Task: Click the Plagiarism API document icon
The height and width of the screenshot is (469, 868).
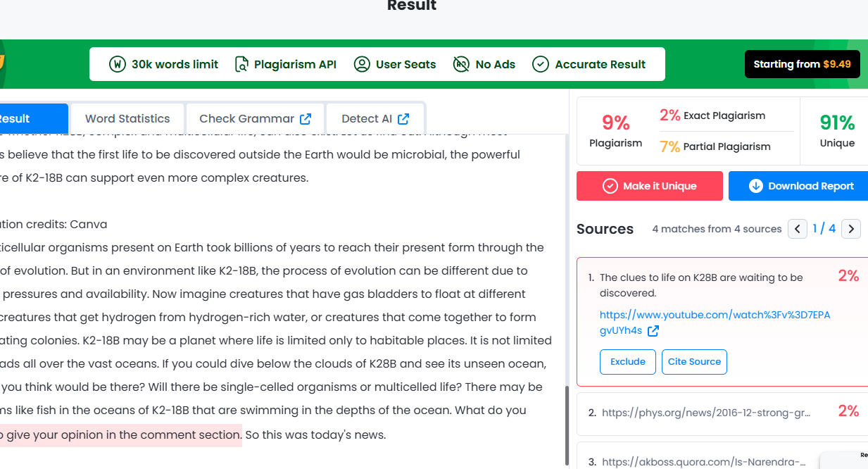Action: pyautogui.click(x=241, y=64)
